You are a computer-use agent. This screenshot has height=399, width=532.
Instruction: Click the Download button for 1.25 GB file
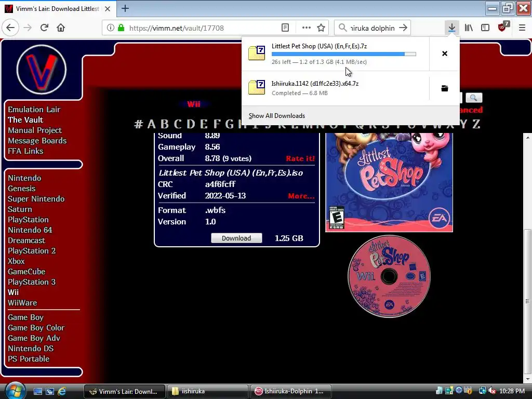[x=236, y=238]
